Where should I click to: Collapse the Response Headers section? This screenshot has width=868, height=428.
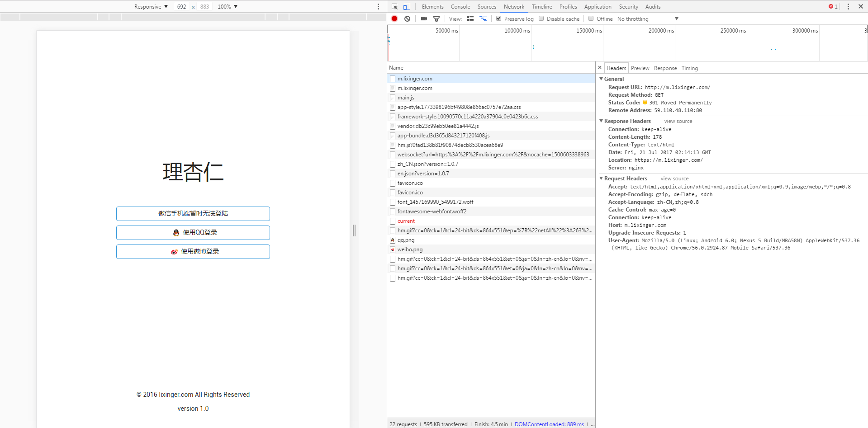click(x=601, y=121)
